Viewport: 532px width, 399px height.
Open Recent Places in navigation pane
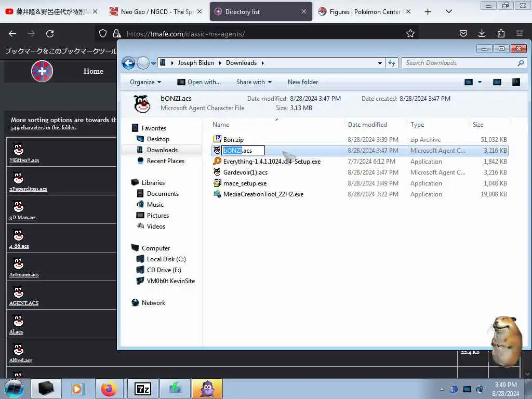(x=166, y=161)
